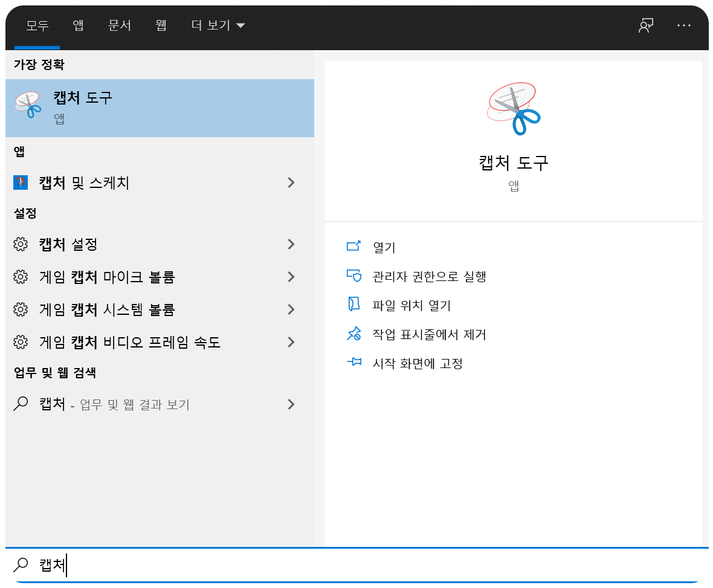Open the 더 보기 dropdown
Image resolution: width=713 pixels, height=588 pixels.
(218, 25)
